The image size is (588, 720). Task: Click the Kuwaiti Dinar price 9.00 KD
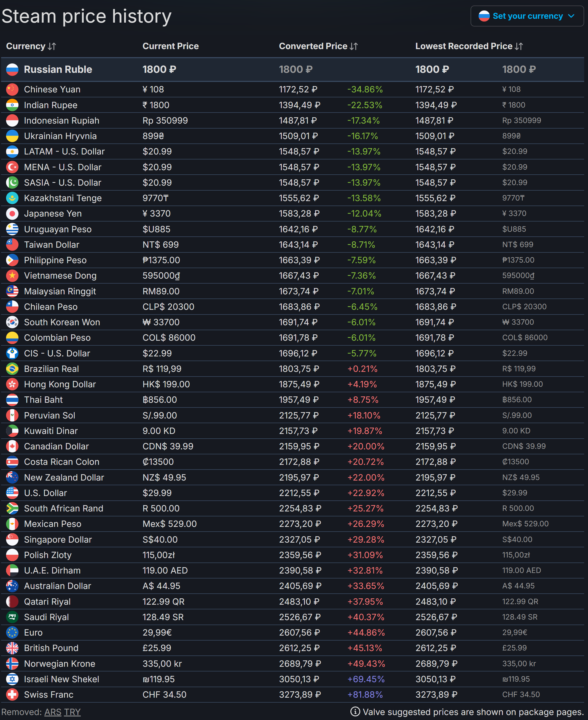click(159, 431)
